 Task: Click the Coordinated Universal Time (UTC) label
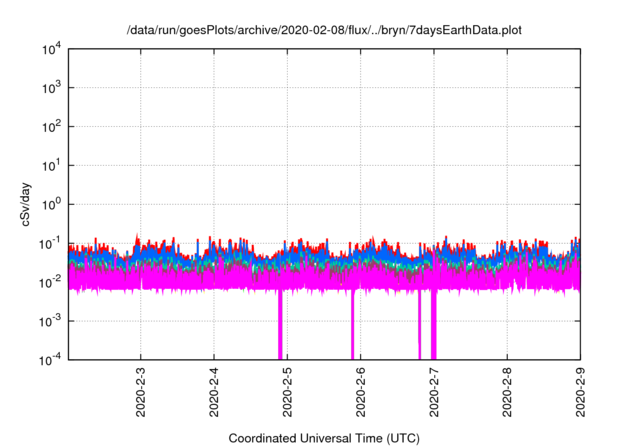(x=324, y=438)
